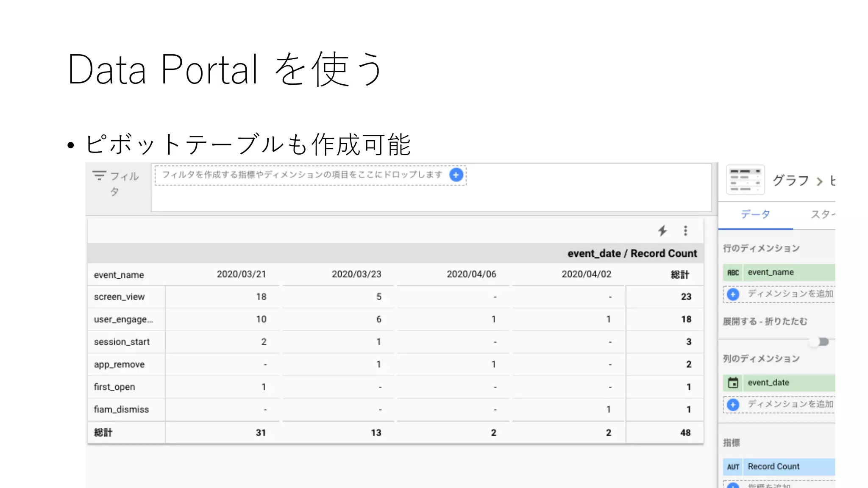Click the first_open row label
The image size is (868, 488).
tap(114, 387)
